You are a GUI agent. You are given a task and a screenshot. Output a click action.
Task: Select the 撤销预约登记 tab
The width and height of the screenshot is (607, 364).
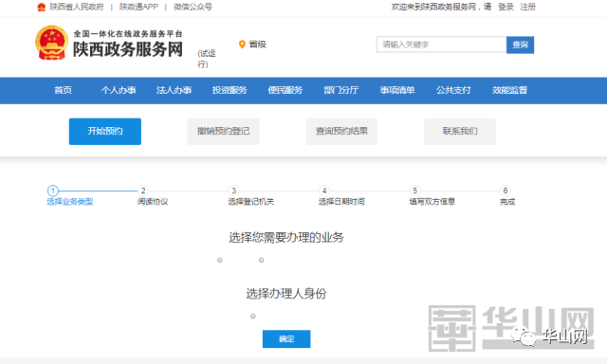tap(223, 132)
